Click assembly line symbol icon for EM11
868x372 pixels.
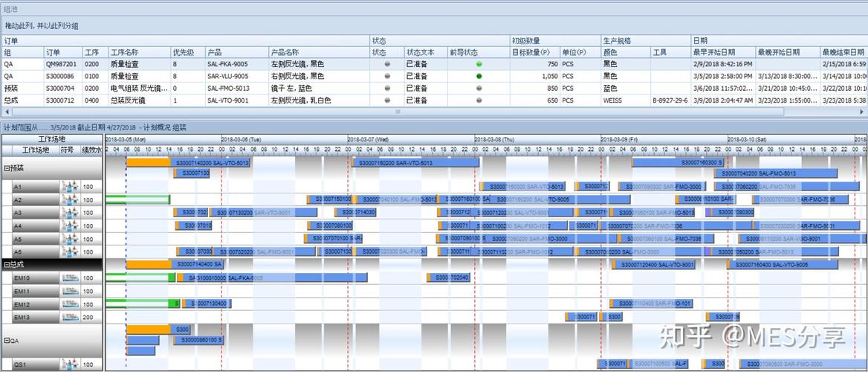(x=71, y=291)
